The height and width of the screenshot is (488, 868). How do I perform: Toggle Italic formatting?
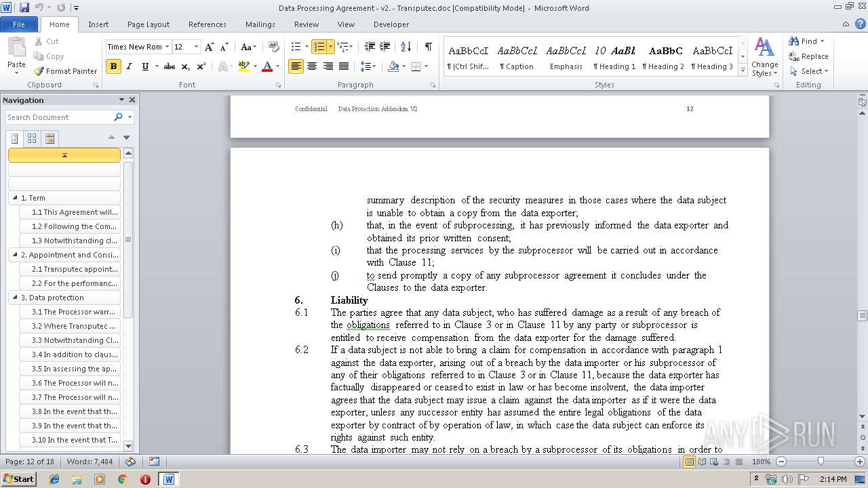[130, 66]
